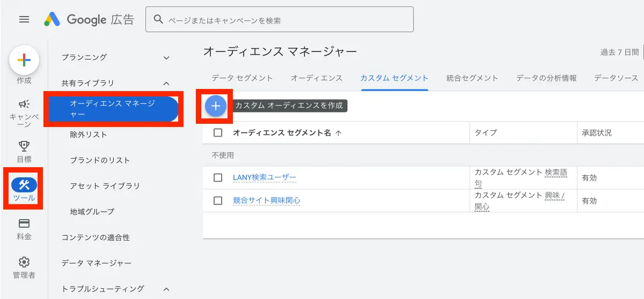
Task: Collapse the トラブルシューティング section
Action: [166, 289]
